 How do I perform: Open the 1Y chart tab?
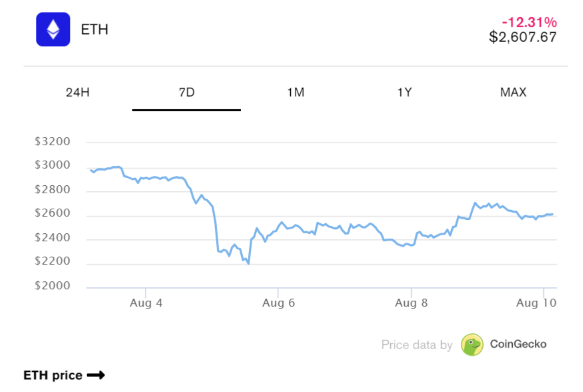click(x=404, y=93)
